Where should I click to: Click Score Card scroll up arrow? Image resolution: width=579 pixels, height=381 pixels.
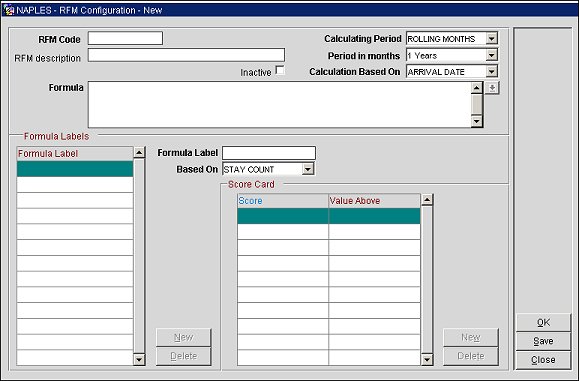click(x=427, y=200)
